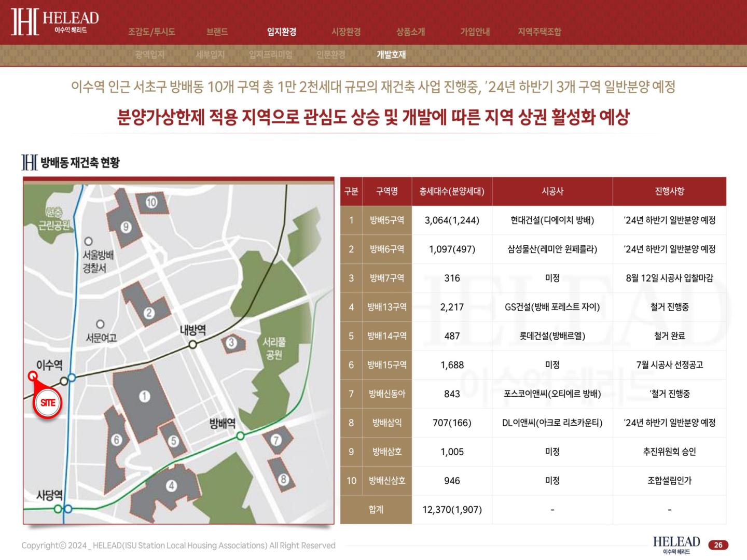Select map zone marker number 4
The image size is (747, 560).
[171, 486]
